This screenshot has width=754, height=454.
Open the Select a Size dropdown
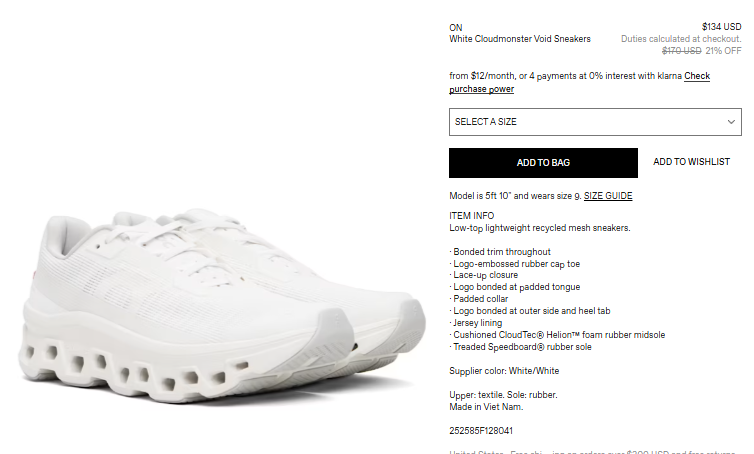coord(595,122)
